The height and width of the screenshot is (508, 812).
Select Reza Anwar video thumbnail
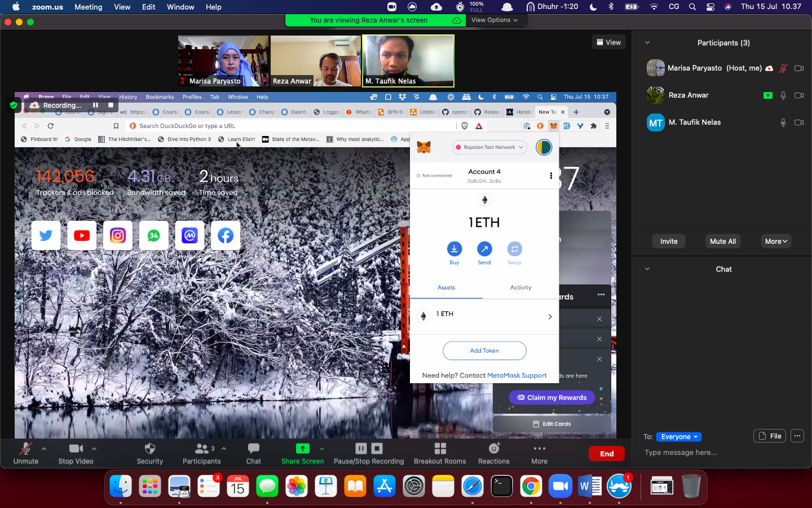(316, 61)
